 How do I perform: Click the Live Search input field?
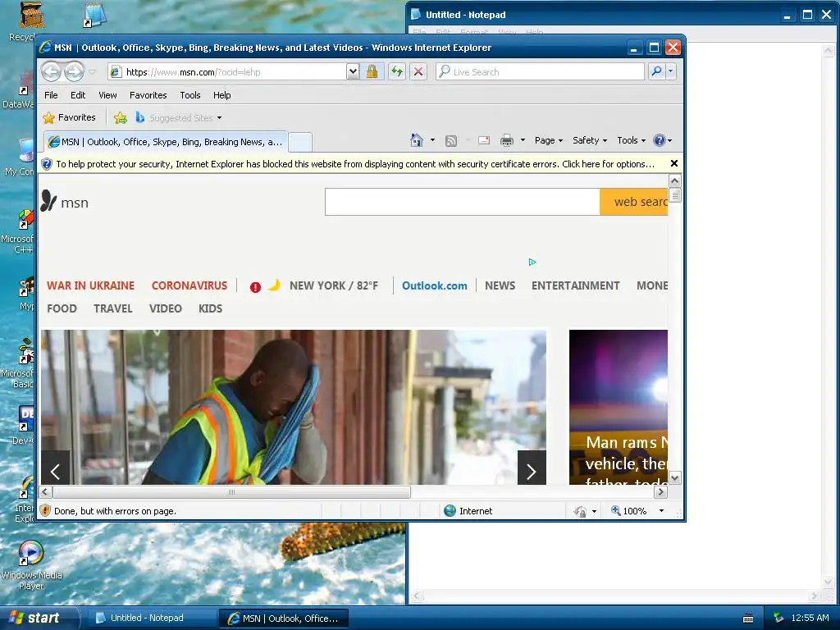coord(540,71)
